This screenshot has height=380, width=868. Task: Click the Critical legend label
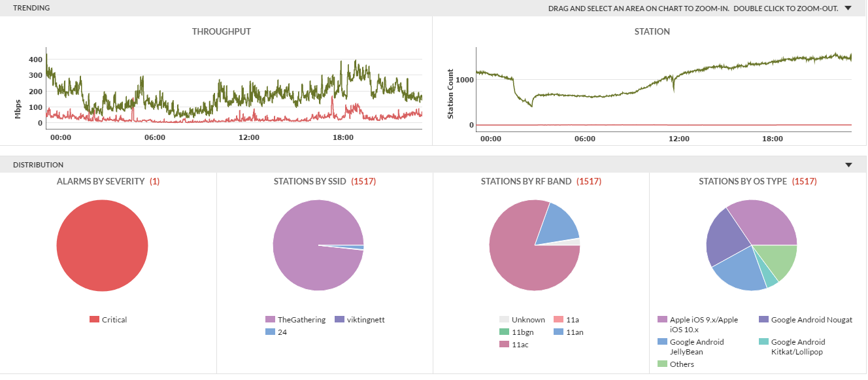pos(114,320)
